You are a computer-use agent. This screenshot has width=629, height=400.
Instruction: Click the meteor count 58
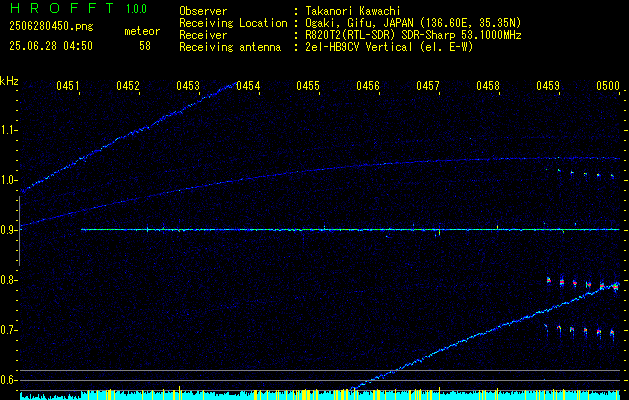[x=145, y=46]
